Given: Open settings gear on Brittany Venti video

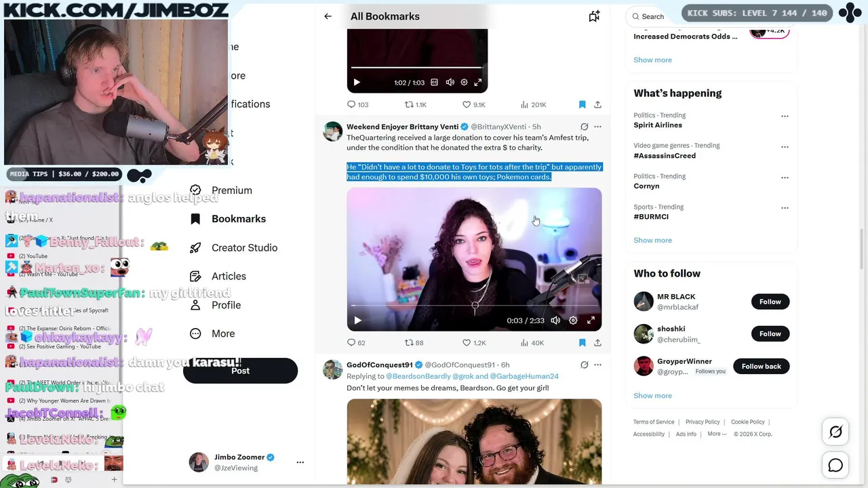Looking at the screenshot, I should pos(573,321).
